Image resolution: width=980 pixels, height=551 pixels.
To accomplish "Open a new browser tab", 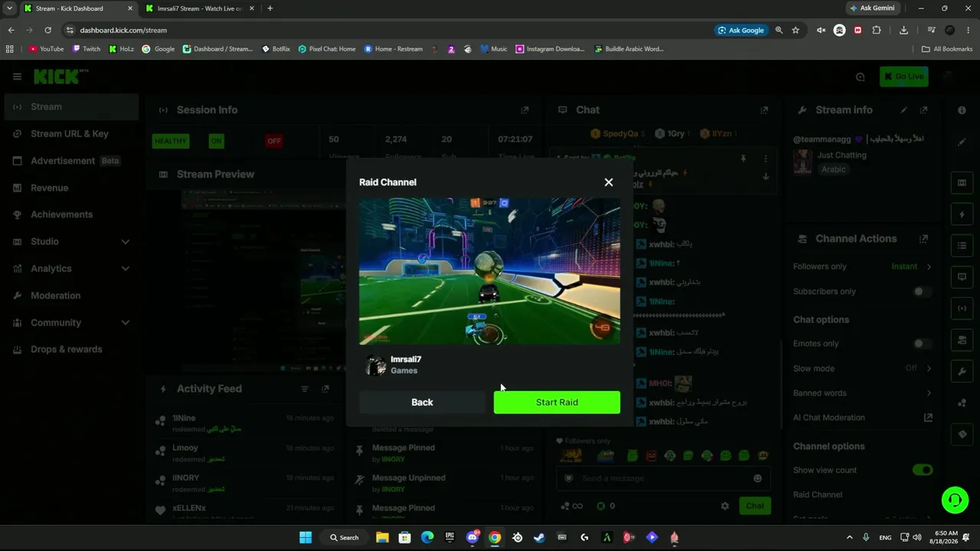I will [269, 8].
